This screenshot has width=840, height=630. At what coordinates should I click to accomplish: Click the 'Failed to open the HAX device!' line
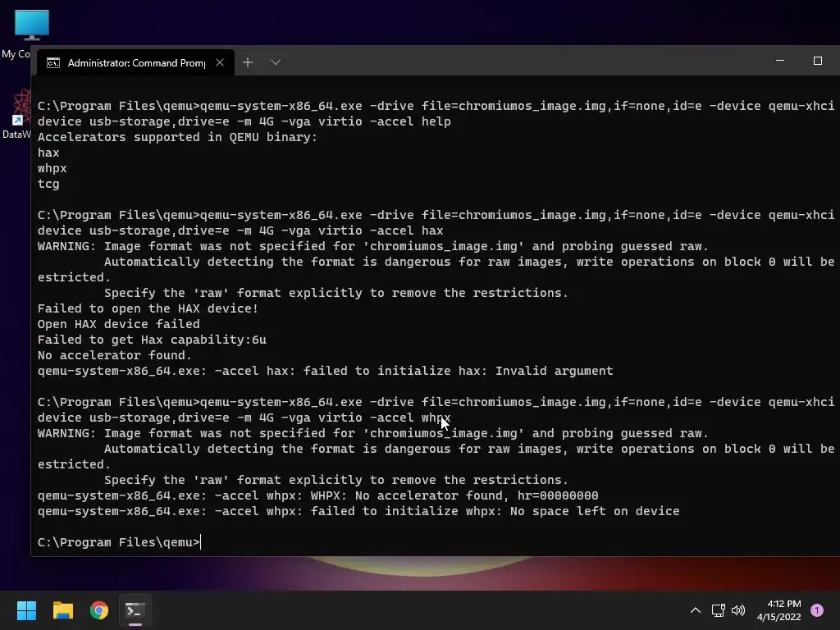(x=148, y=308)
